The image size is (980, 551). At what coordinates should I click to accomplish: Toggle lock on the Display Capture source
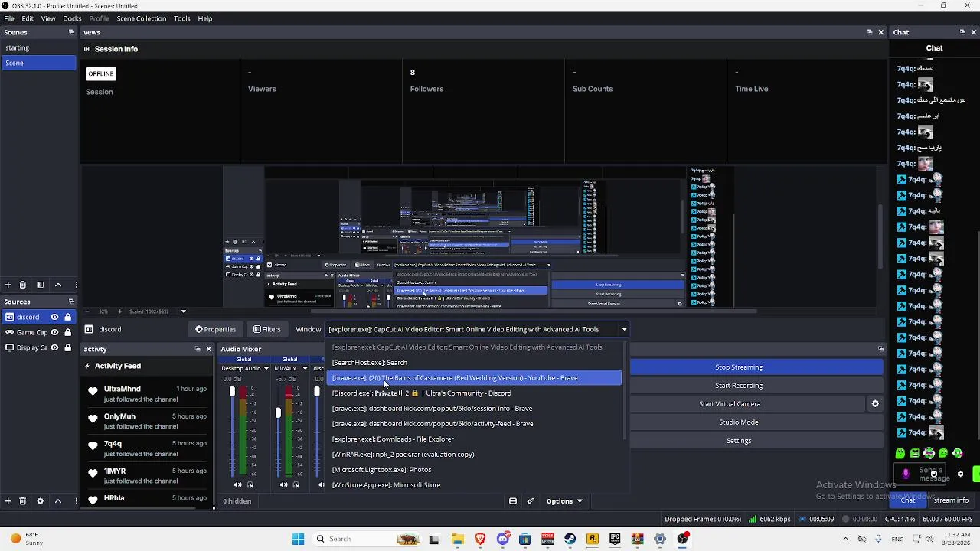(x=67, y=347)
